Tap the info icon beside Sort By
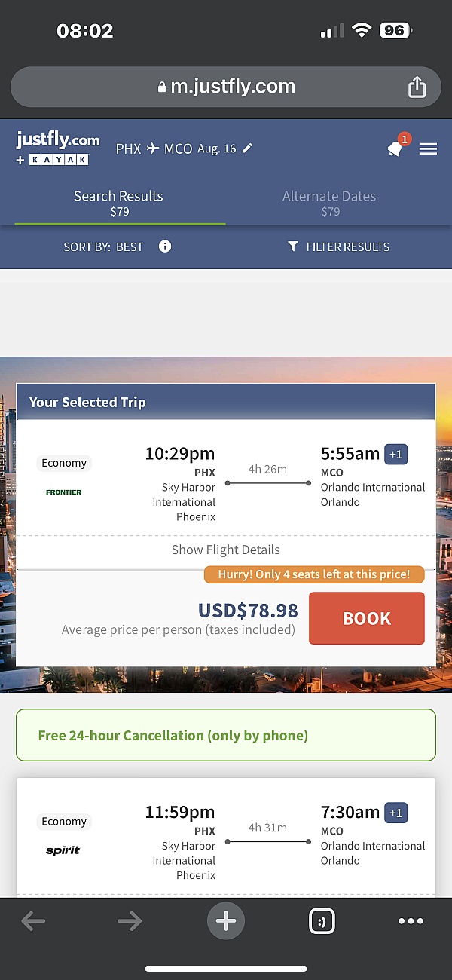 [x=165, y=247]
